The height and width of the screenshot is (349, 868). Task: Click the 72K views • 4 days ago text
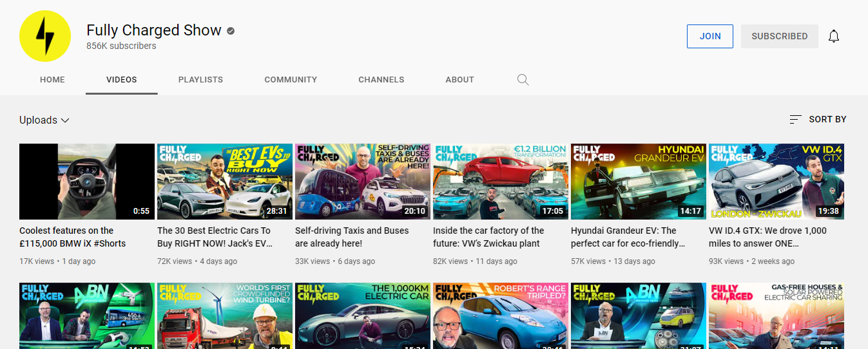[x=197, y=261]
